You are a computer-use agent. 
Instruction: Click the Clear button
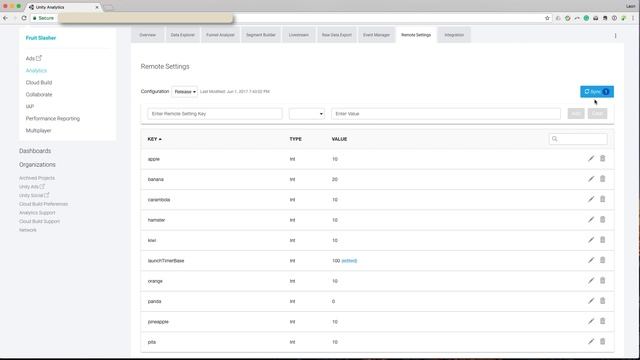(597, 113)
